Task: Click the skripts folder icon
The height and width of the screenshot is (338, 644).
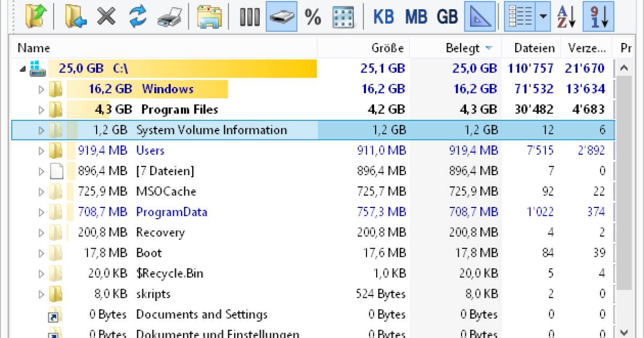Action: coord(56,294)
